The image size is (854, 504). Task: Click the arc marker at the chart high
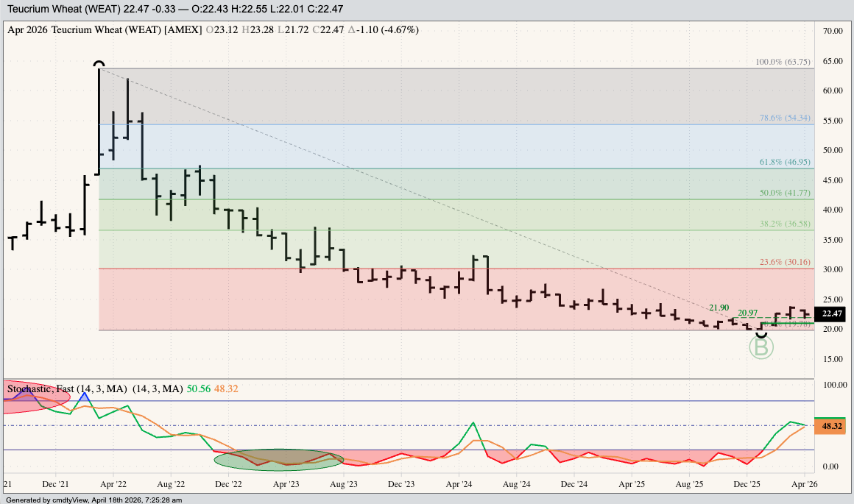point(99,65)
